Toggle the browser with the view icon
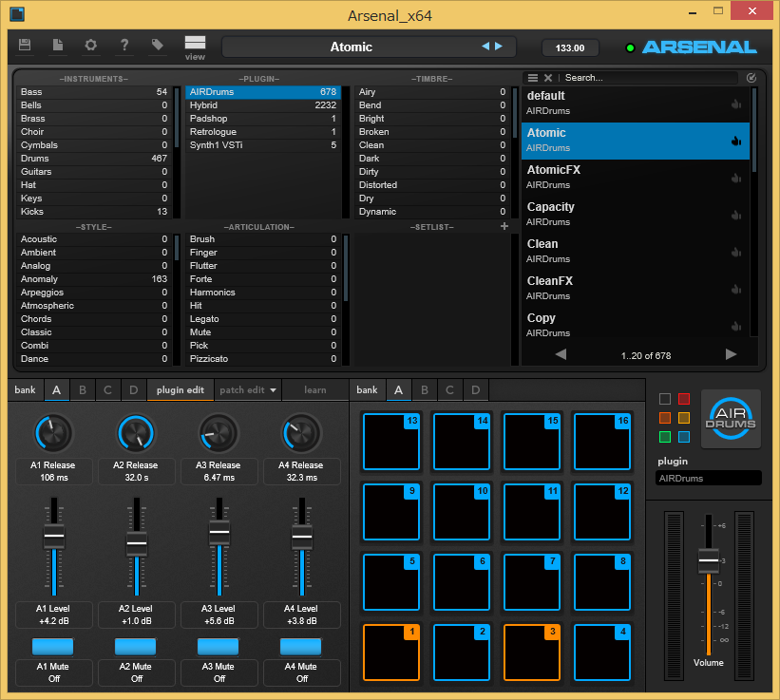 195,47
